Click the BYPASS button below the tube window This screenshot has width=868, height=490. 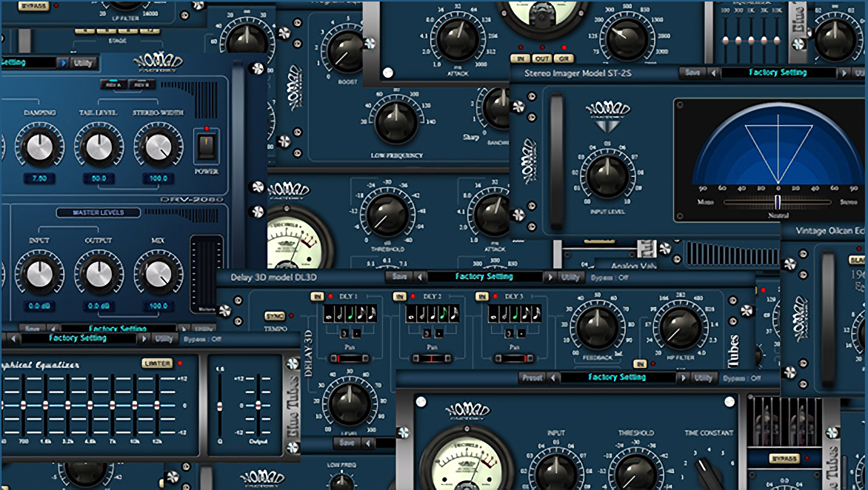point(784,458)
